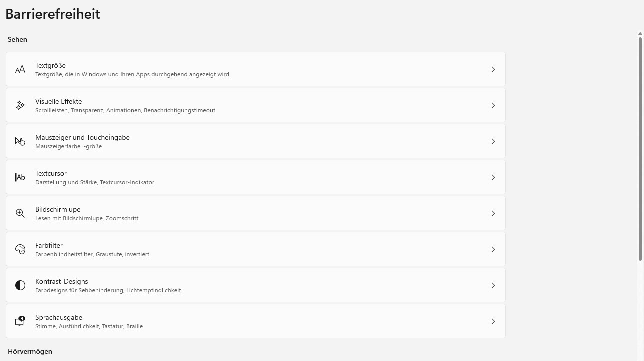Open Textcursor via its chevron arrow
This screenshot has width=644, height=361.
[x=493, y=177]
